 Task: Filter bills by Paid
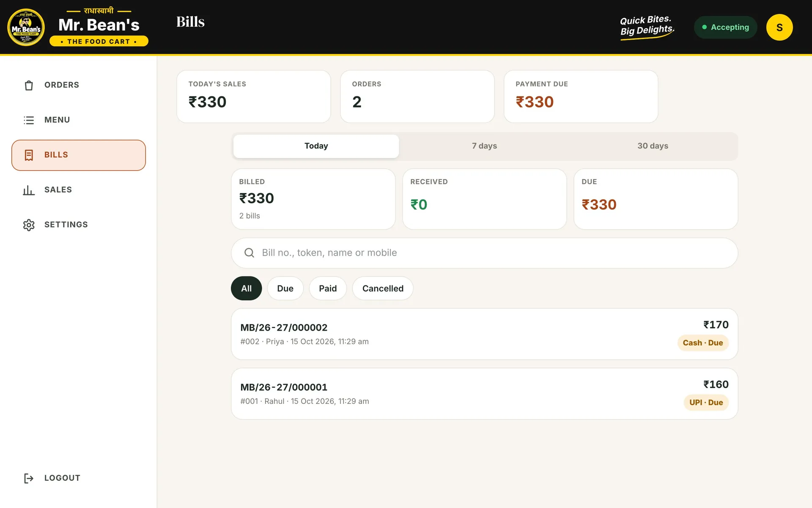pyautogui.click(x=328, y=288)
